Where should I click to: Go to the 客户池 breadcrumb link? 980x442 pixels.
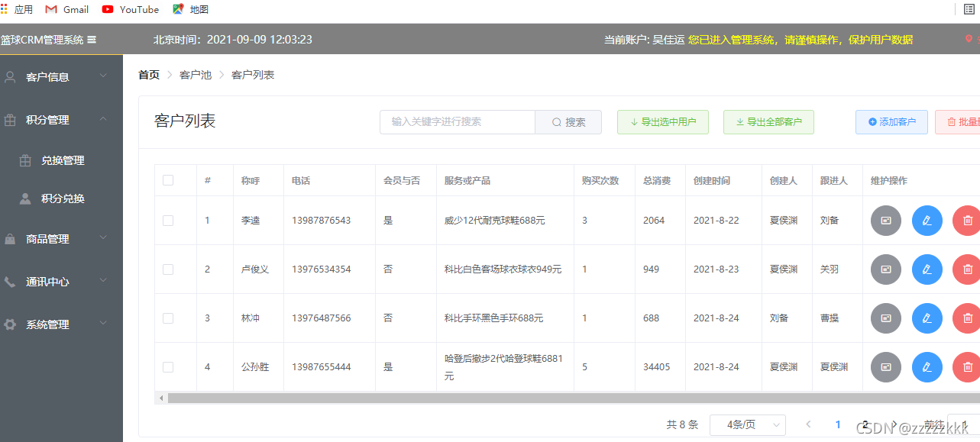(196, 75)
